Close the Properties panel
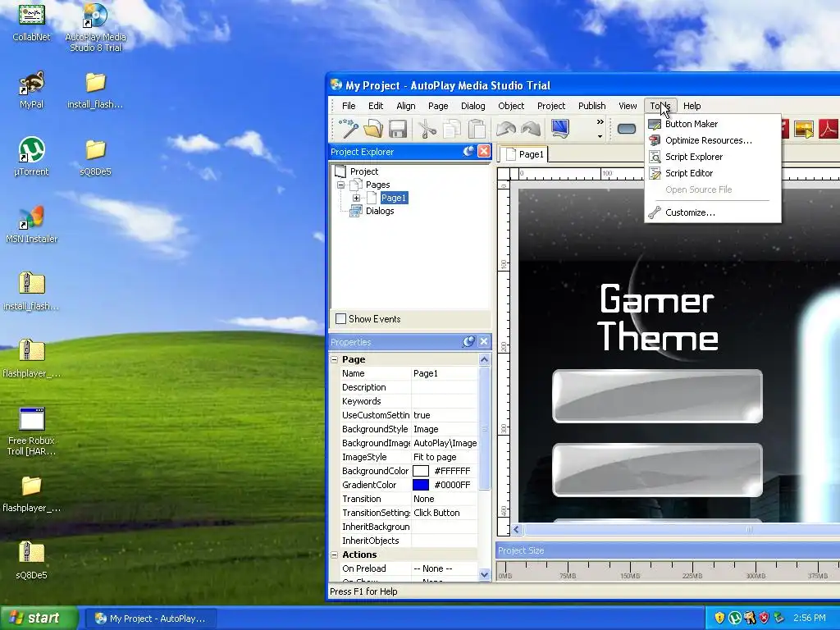This screenshot has width=840, height=630. 484,342
